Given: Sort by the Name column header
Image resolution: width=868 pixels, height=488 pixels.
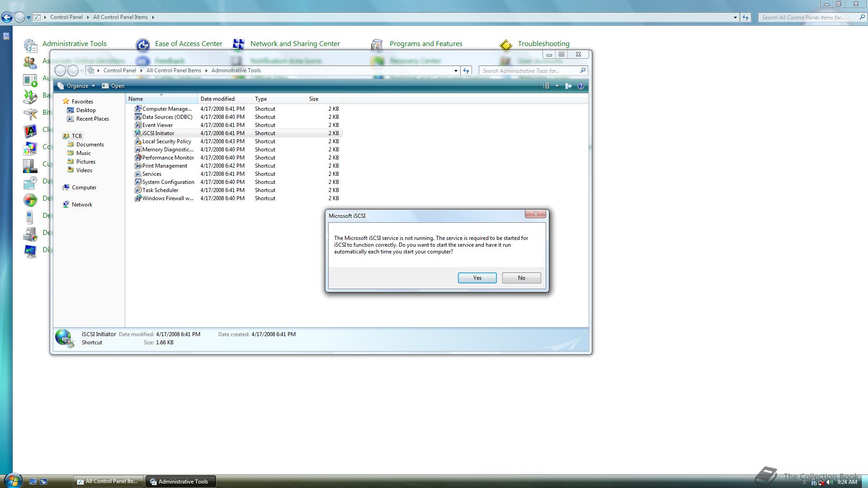Looking at the screenshot, I should pyautogui.click(x=161, y=99).
